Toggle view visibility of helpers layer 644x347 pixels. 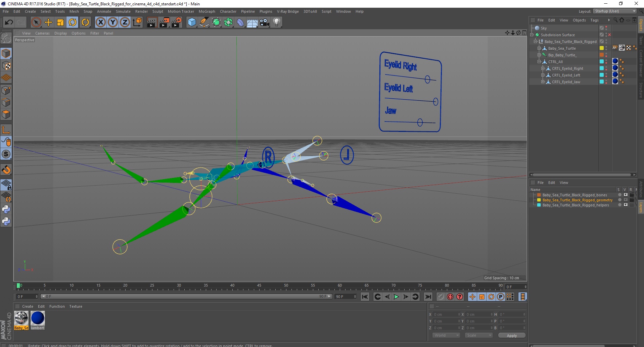(x=626, y=205)
